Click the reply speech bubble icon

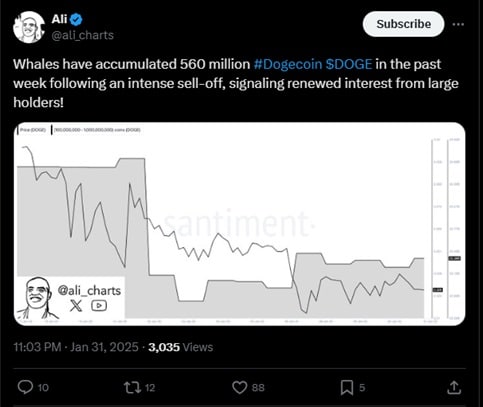pos(25,387)
